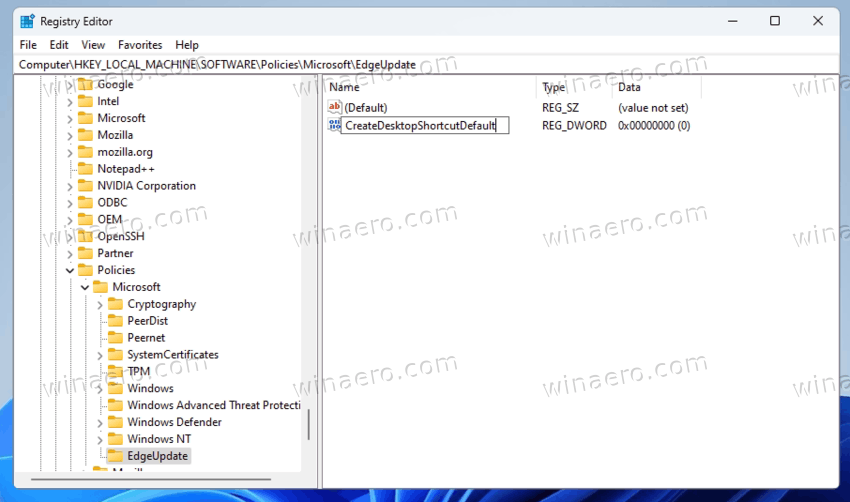Screen dimensions: 850x502
Task: Click the REG_DWORD type cell
Action: coord(574,125)
